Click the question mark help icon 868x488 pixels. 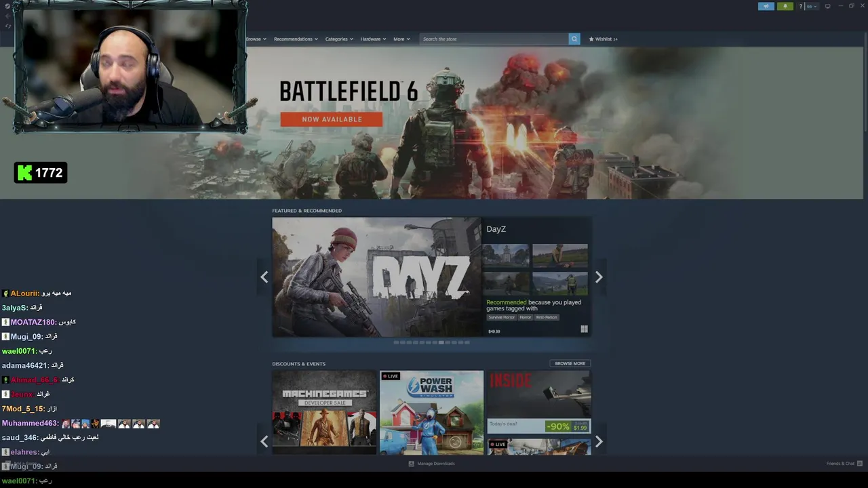click(x=801, y=6)
